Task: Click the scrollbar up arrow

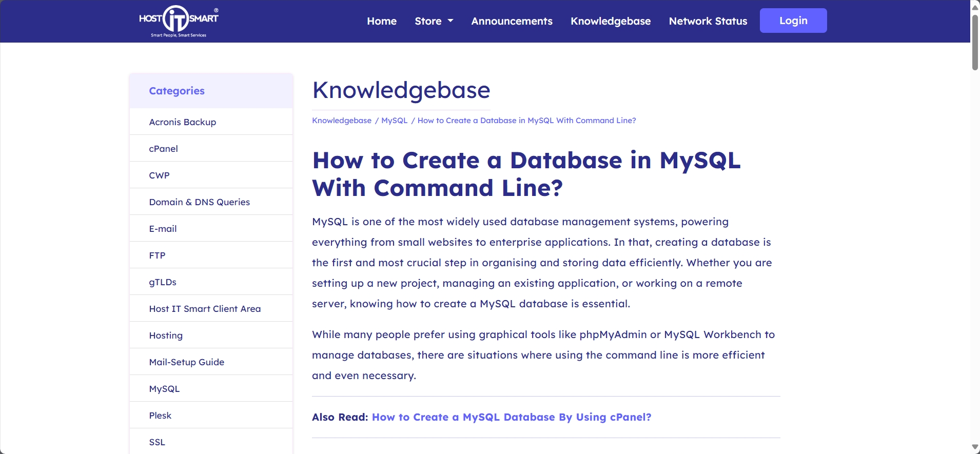Action: tap(975, 7)
